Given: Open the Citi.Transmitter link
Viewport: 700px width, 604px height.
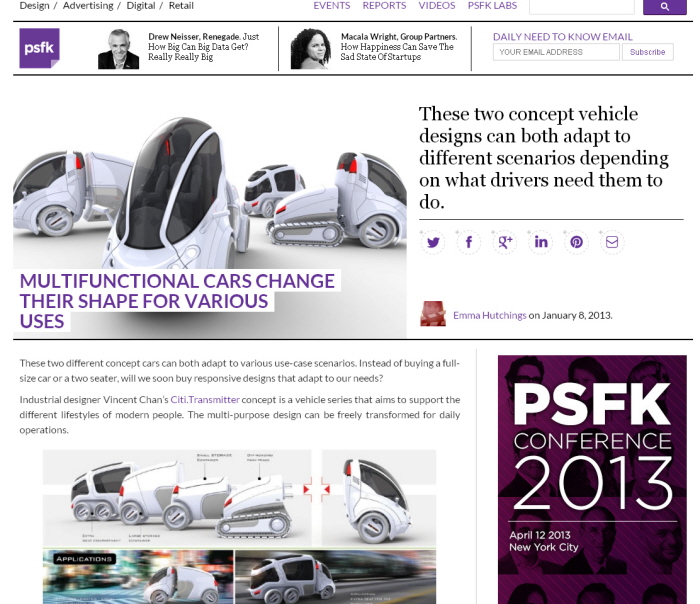Looking at the screenshot, I should coord(205,400).
